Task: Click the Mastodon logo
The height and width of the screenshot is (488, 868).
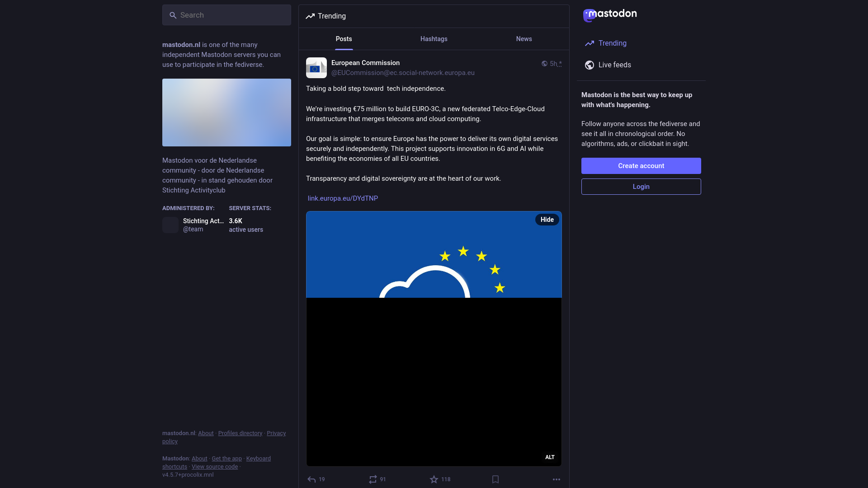Action: pyautogui.click(x=610, y=15)
